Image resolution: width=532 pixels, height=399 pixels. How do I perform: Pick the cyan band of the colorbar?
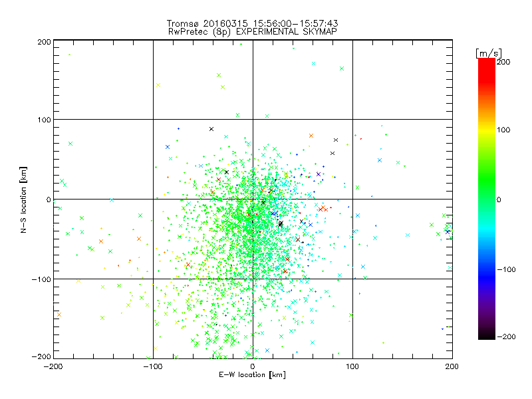click(x=487, y=231)
